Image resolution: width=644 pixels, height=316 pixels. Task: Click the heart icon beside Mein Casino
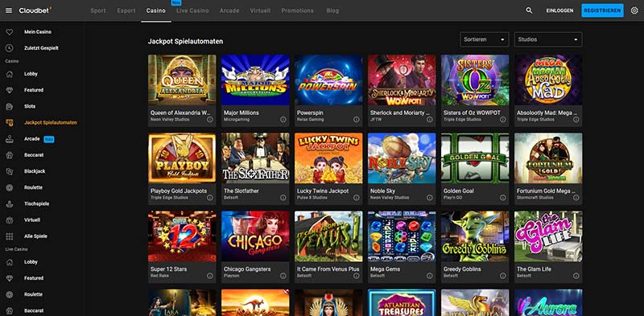(10, 31)
